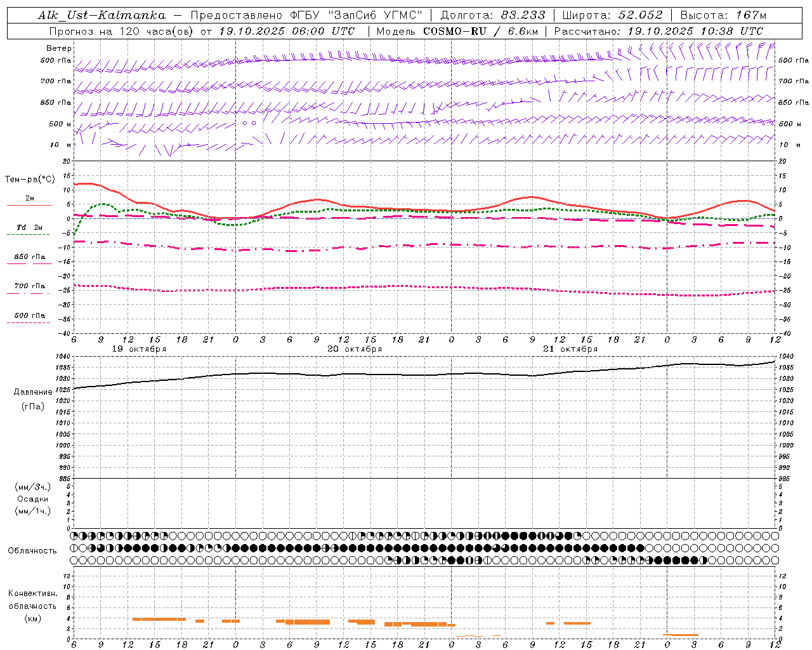Click the Долгота: 83.233 value
The width and height of the screenshot is (812, 650).
click(493, 15)
